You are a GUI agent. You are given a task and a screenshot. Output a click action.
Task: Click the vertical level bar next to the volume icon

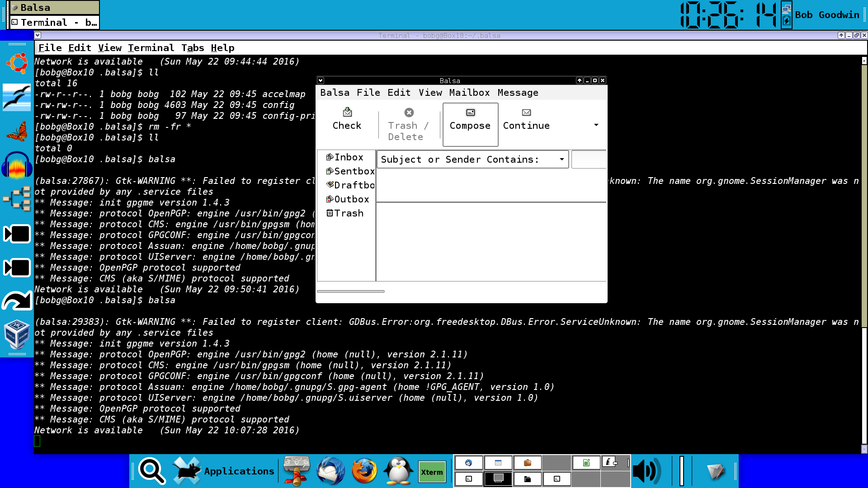click(682, 471)
